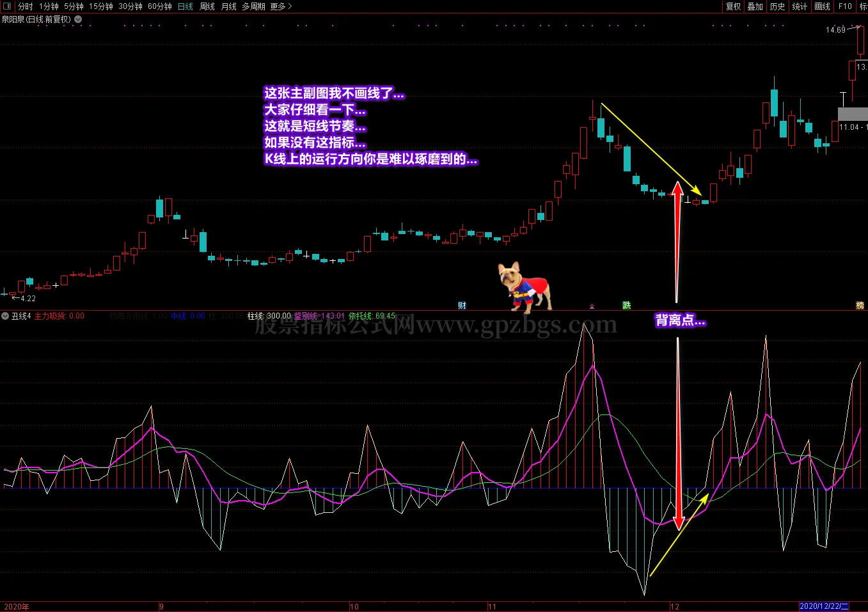Open F10 company info
Viewport: 868px width, 612px height.
[846, 6]
